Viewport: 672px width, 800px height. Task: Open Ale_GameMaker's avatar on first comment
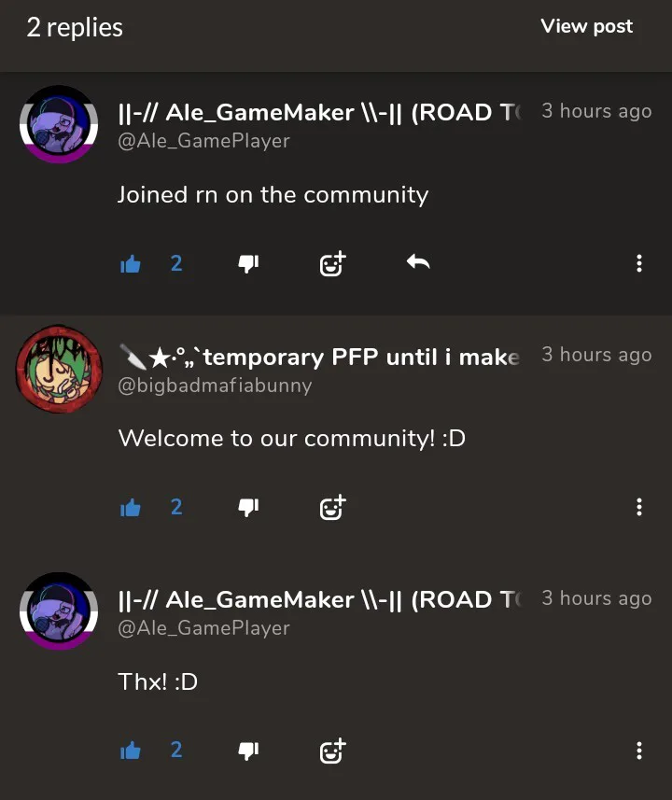[x=59, y=124]
